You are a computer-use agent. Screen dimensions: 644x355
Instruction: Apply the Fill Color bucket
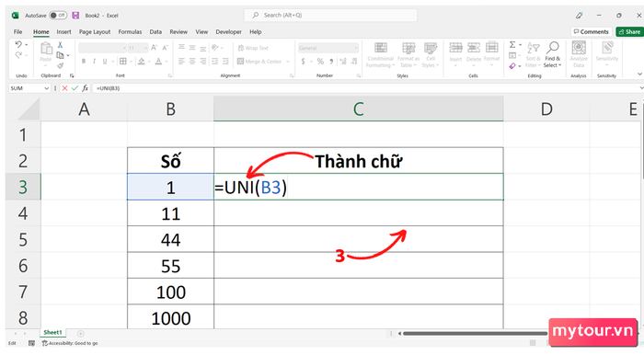pos(142,62)
